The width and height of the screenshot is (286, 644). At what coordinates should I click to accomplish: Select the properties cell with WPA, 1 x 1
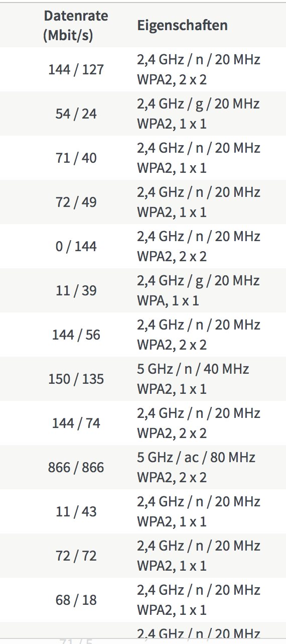(199, 290)
